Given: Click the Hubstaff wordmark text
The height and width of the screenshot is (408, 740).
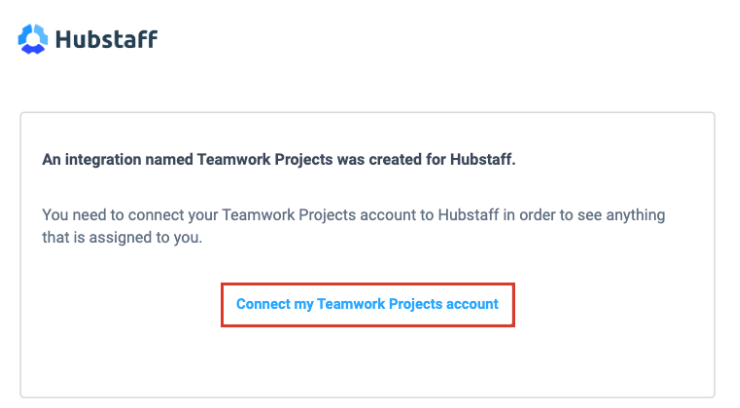Looking at the screenshot, I should coord(106,40).
